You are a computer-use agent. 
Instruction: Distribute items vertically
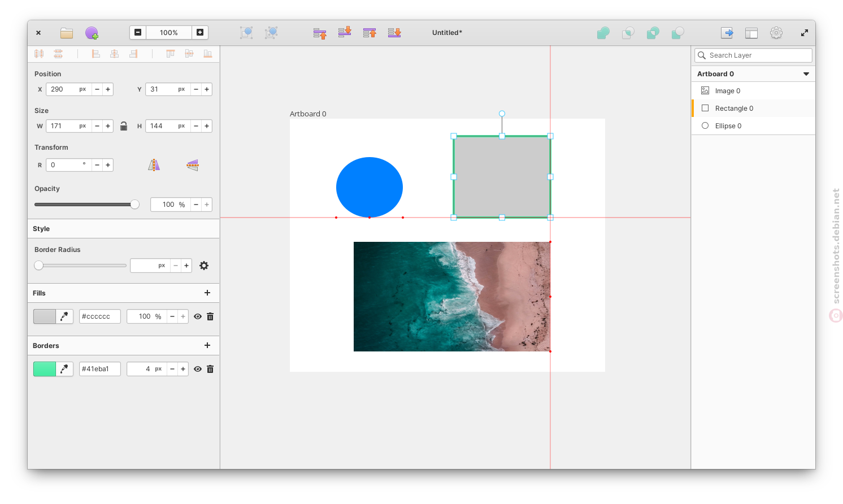pyautogui.click(x=58, y=54)
